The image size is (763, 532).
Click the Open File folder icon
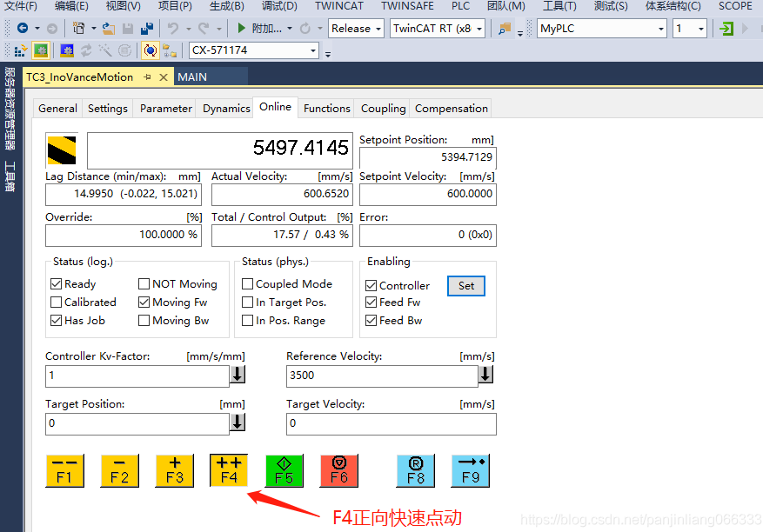tap(109, 29)
